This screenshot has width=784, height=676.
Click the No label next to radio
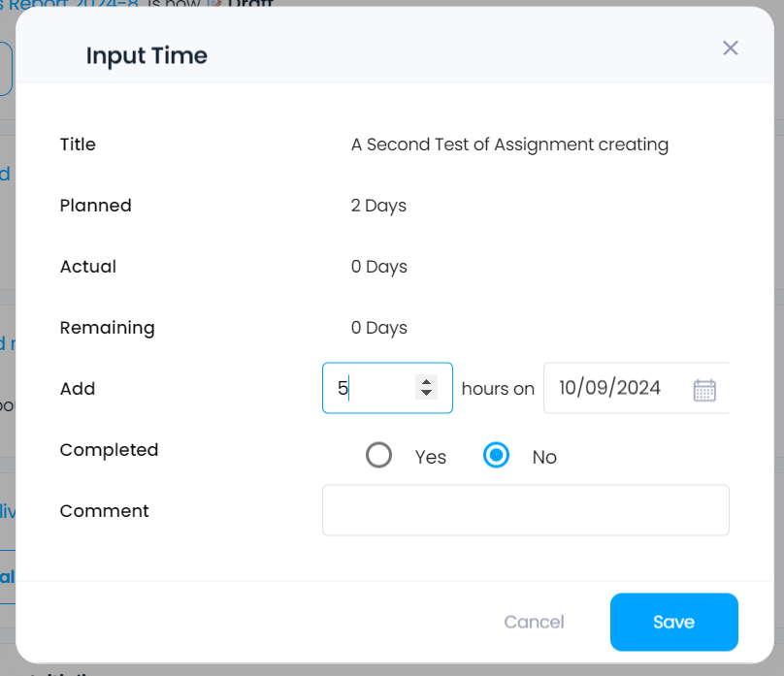[x=544, y=457]
